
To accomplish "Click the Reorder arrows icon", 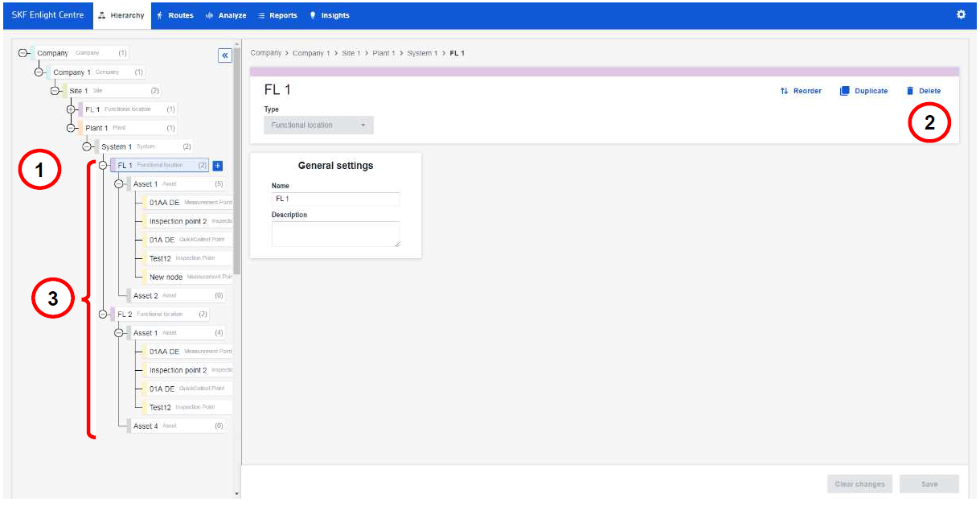I will (x=784, y=91).
